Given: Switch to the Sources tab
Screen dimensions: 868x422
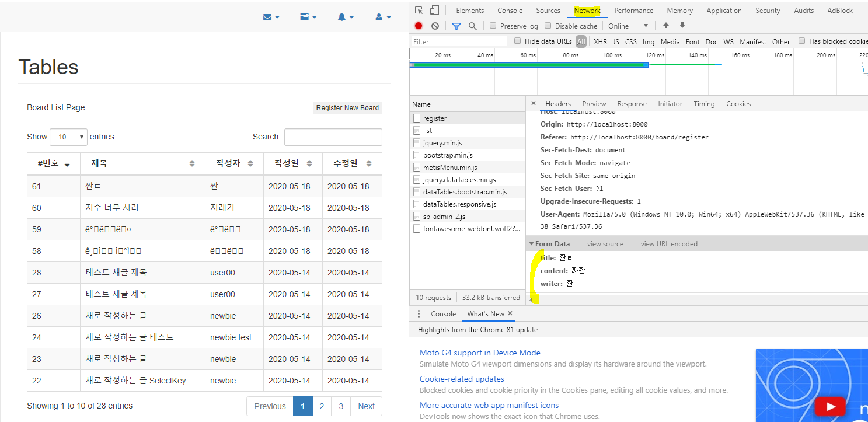Looking at the screenshot, I should coord(548,11).
